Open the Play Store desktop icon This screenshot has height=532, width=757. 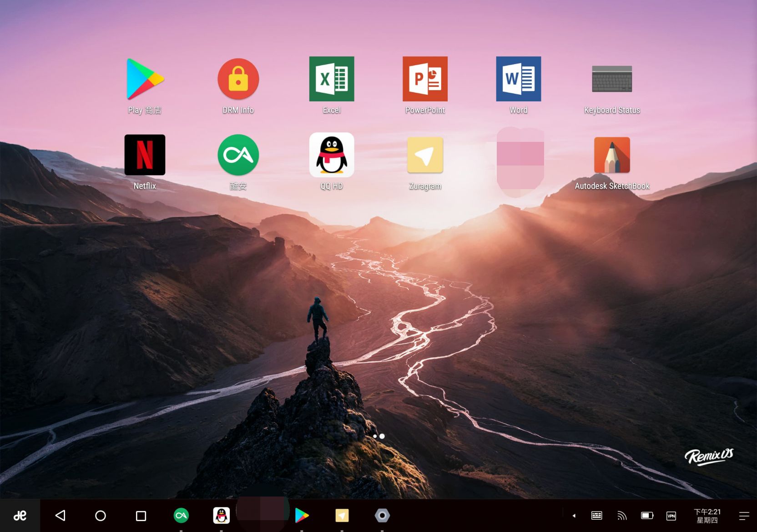(145, 79)
